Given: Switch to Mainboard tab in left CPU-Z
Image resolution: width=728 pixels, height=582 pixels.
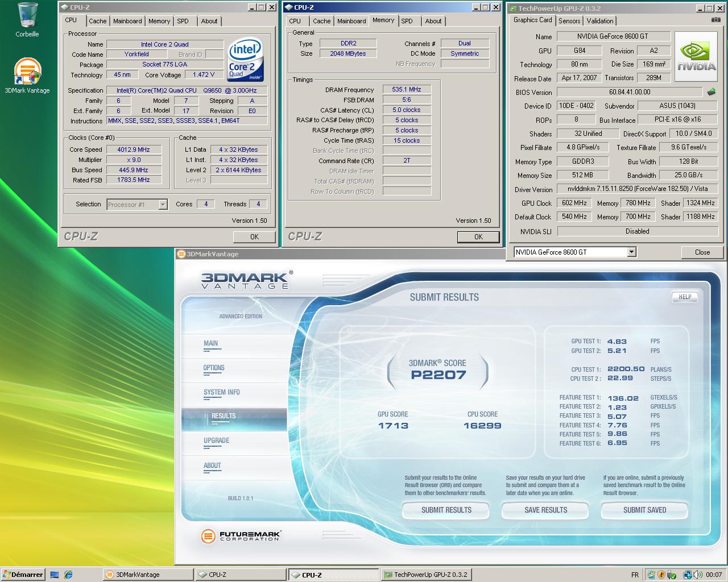Looking at the screenshot, I should click(127, 21).
